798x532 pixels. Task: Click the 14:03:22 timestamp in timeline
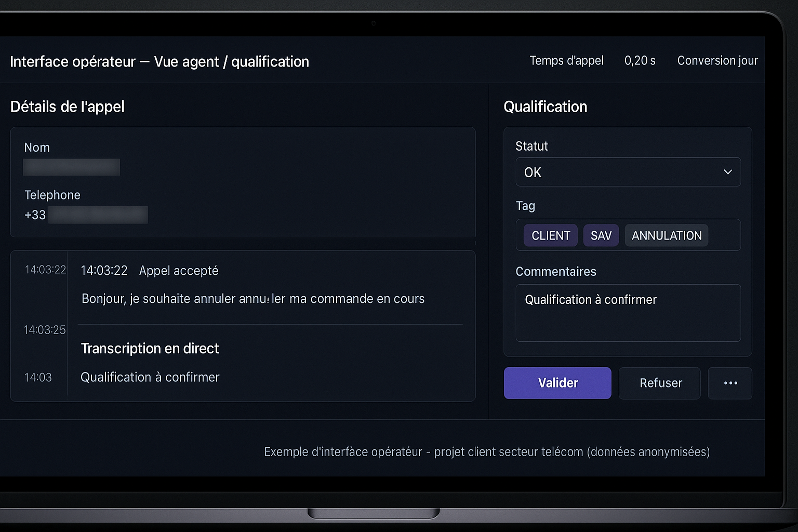[46, 270]
